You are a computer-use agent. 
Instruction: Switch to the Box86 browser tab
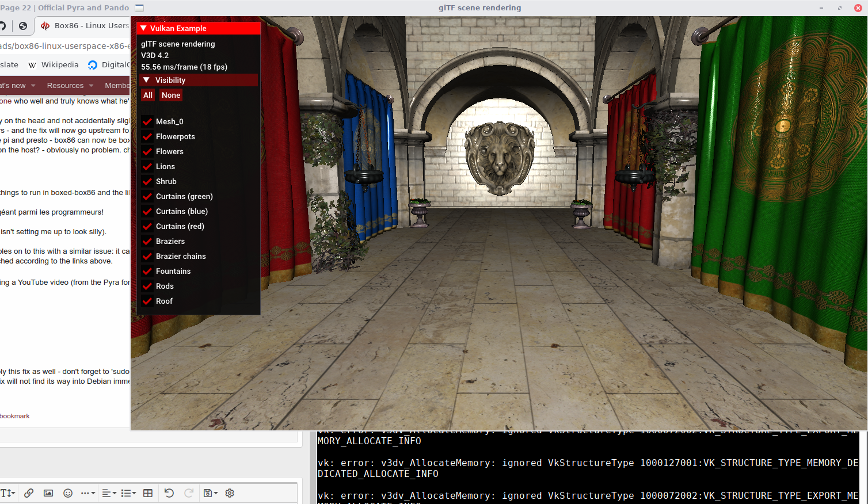click(x=85, y=26)
